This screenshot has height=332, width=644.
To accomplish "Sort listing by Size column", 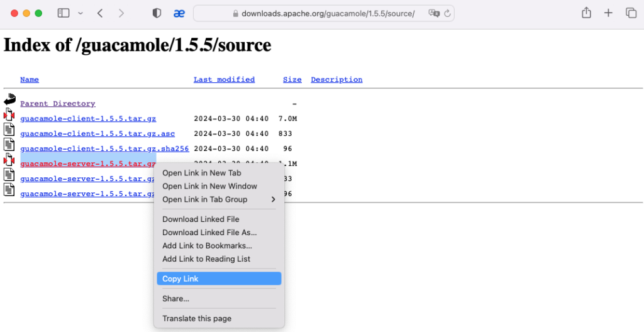I will 292,79.
